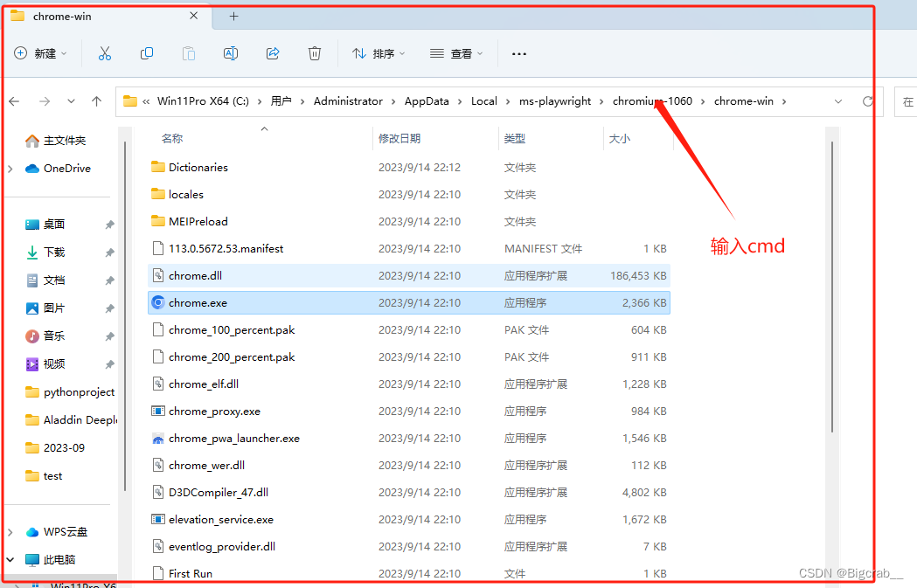917x588 pixels.
Task: Expand the chevron after chrome-win in path
Action: [x=783, y=101]
